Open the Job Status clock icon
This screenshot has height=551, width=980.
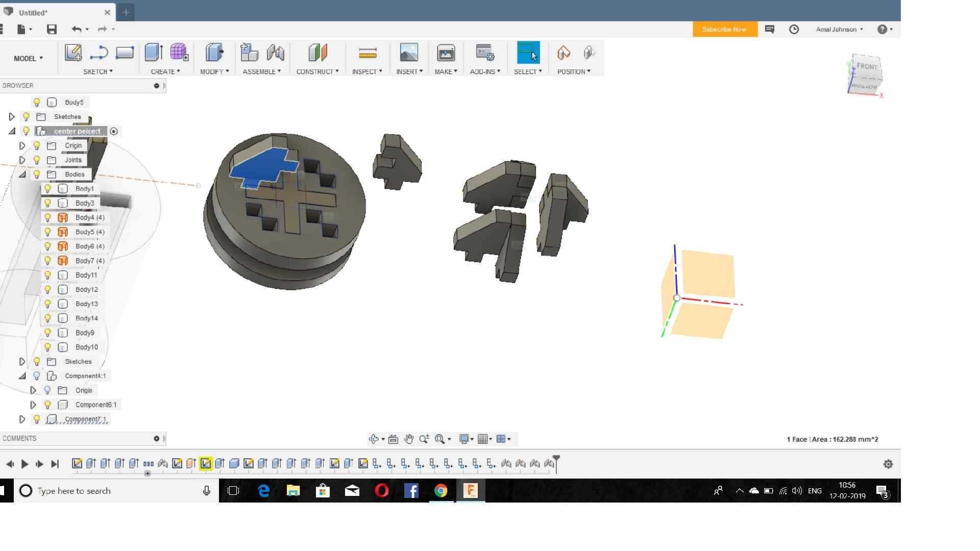tap(794, 29)
